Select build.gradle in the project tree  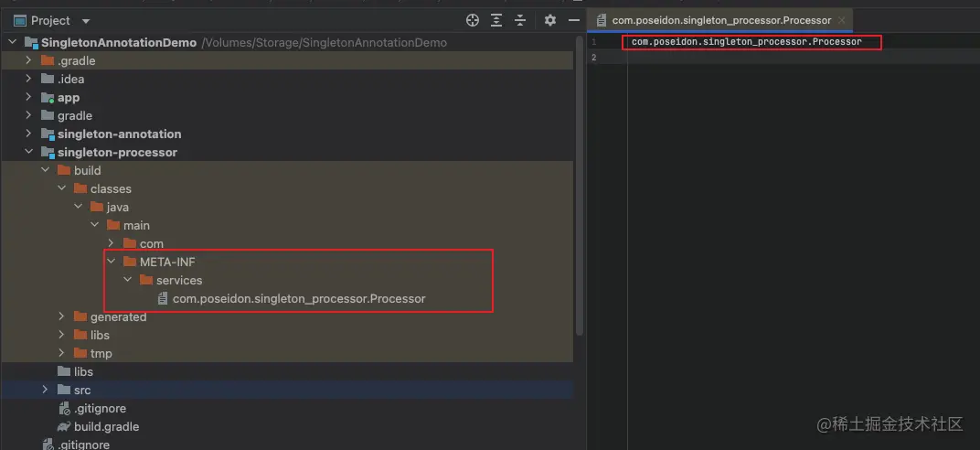[x=106, y=427]
